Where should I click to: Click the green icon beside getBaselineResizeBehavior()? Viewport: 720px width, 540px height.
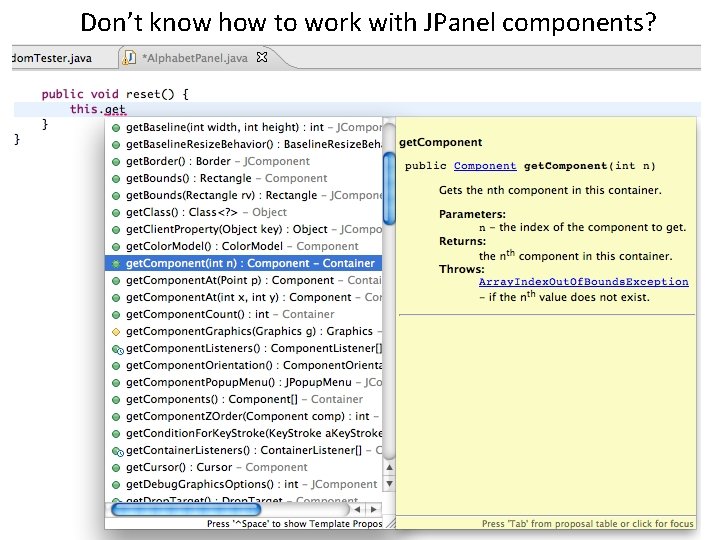(x=116, y=145)
